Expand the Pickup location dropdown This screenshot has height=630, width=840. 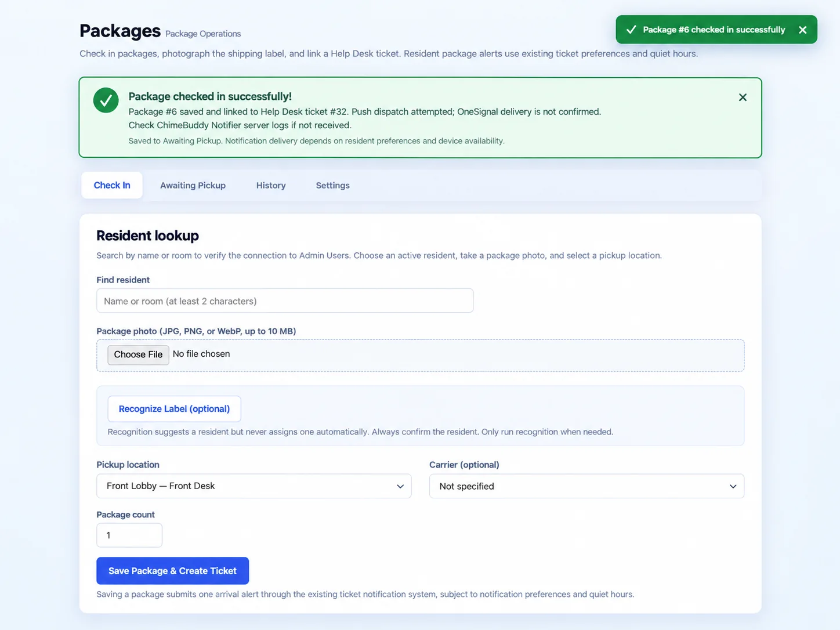pos(254,486)
